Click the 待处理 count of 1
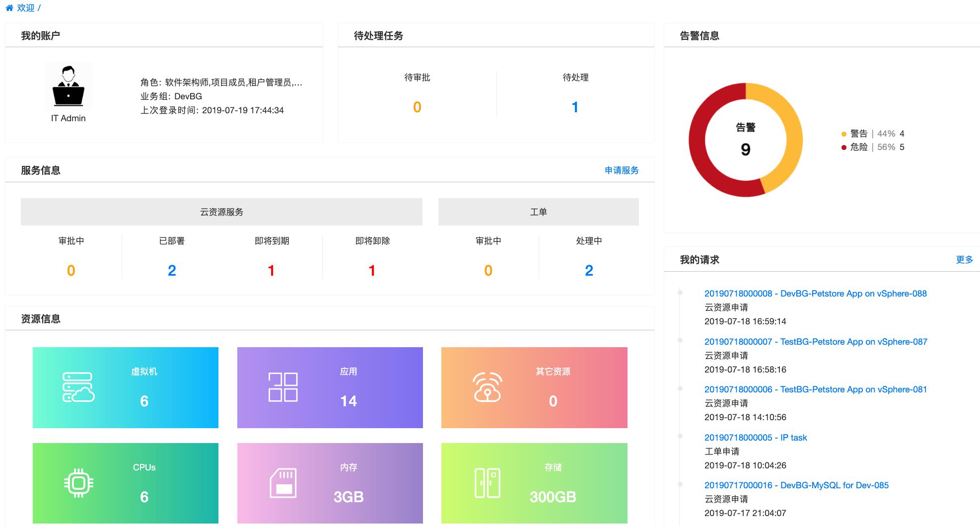This screenshot has height=527, width=980. (574, 106)
